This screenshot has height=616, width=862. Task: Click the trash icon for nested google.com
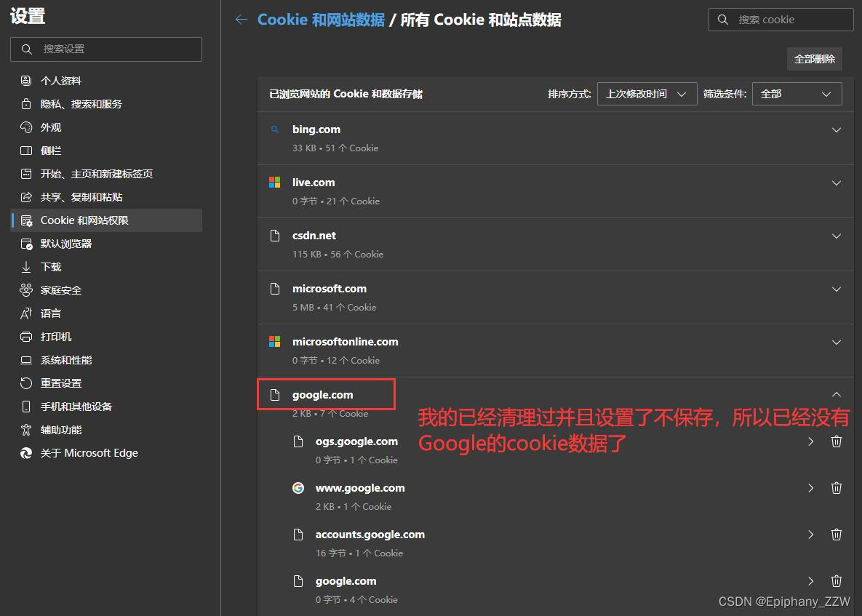(x=836, y=581)
